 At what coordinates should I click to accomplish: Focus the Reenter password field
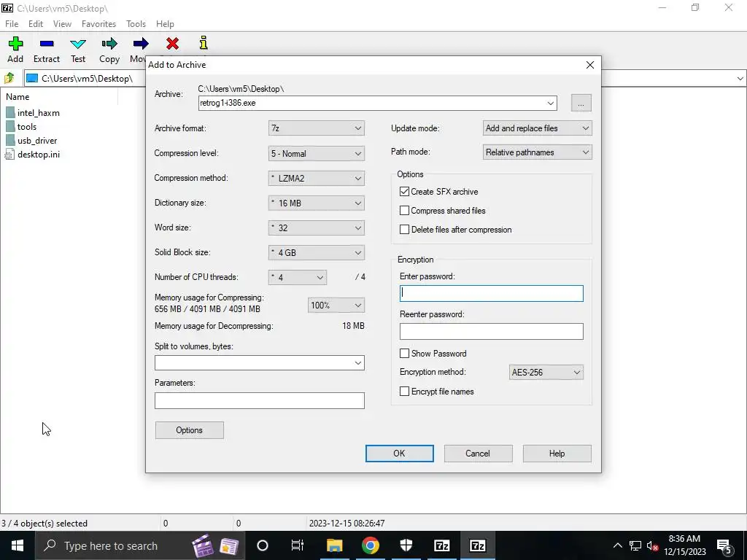pyautogui.click(x=491, y=332)
